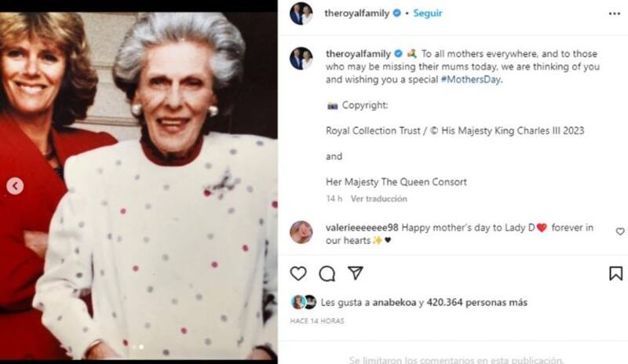Click the verified badge beside the header username

[x=397, y=13]
